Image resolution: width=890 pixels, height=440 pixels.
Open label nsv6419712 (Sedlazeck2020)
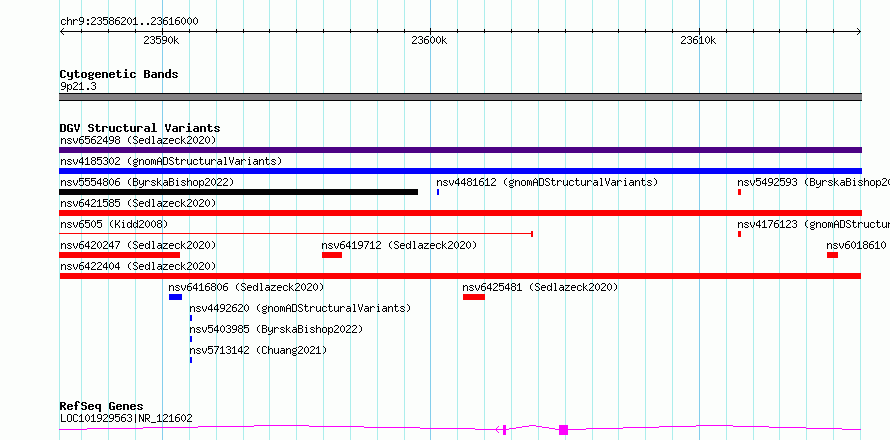pyautogui.click(x=399, y=245)
